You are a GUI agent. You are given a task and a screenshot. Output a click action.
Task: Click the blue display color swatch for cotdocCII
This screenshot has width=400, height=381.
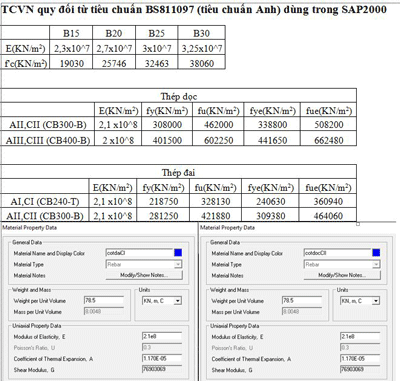[x=376, y=253]
